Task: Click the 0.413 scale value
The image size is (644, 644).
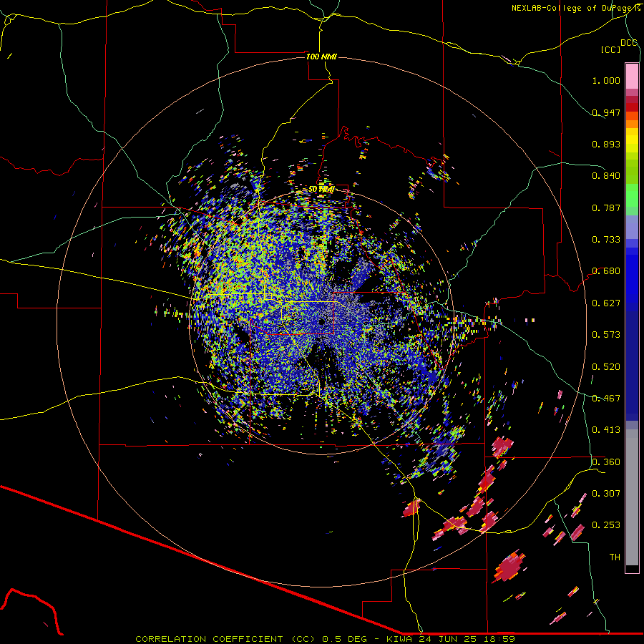Action: [x=606, y=430]
